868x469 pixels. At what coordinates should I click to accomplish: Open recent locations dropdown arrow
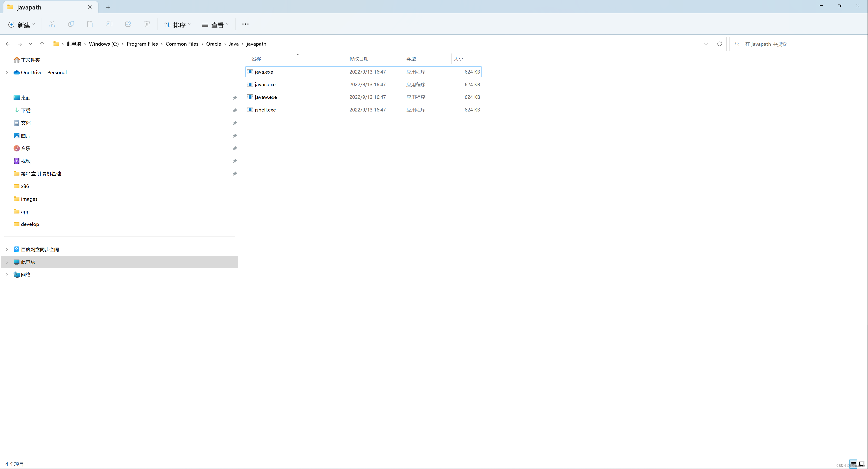pos(31,44)
